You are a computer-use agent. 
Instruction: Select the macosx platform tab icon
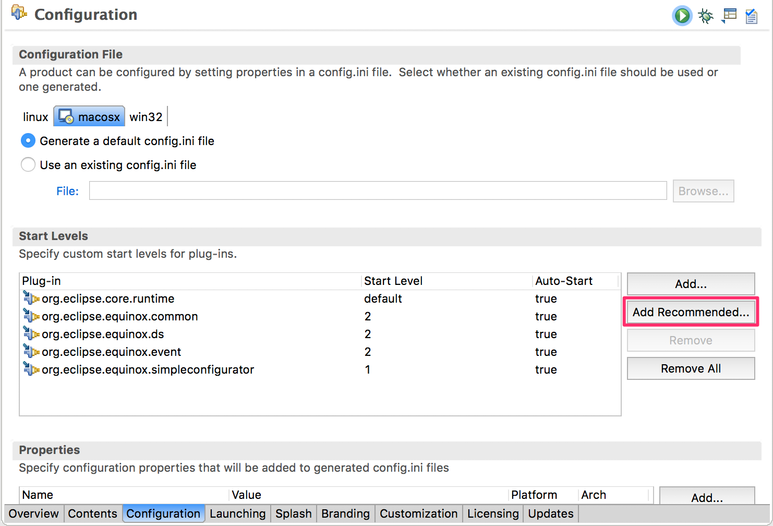click(66, 117)
